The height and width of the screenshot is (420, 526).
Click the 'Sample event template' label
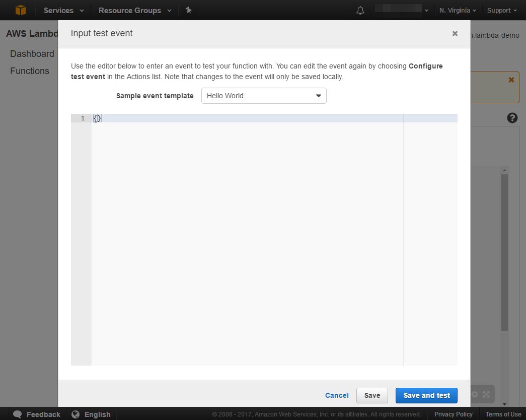(x=155, y=96)
